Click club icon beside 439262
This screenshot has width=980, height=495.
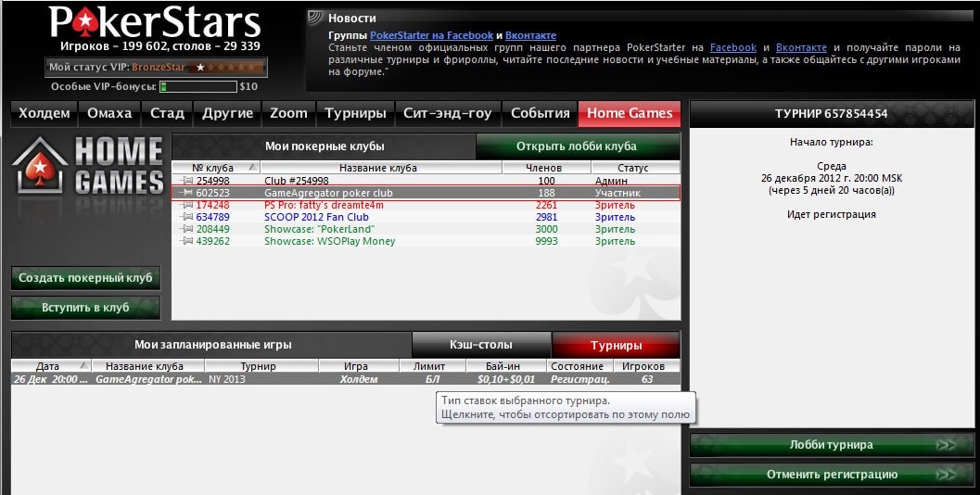click(186, 241)
